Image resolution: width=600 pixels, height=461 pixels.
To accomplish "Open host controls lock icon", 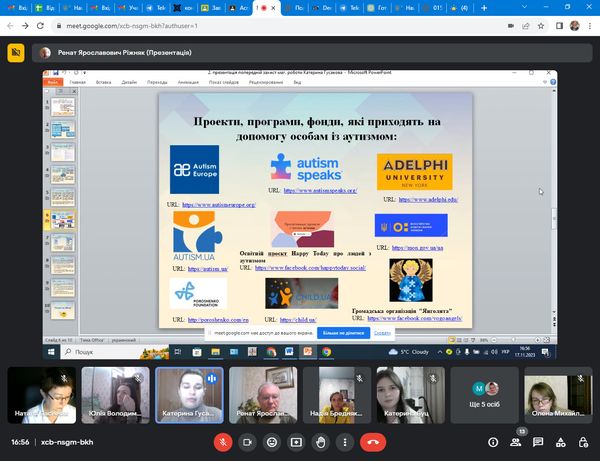I will pyautogui.click(x=581, y=441).
